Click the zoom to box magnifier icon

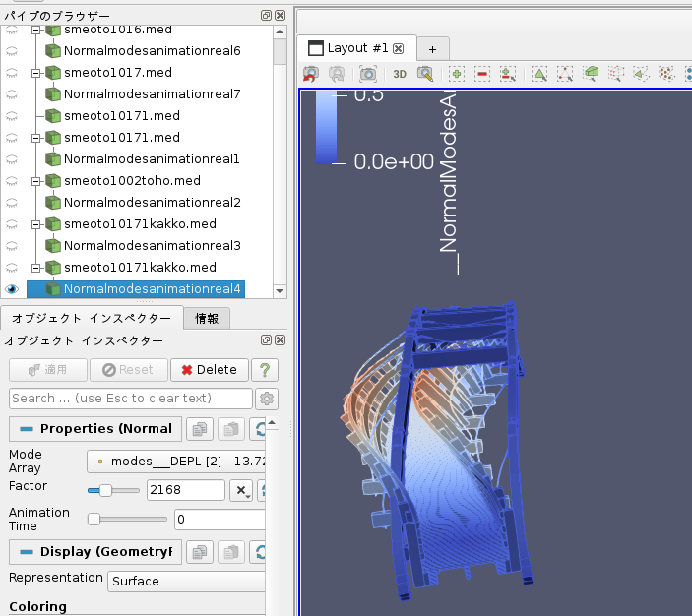pos(425,74)
